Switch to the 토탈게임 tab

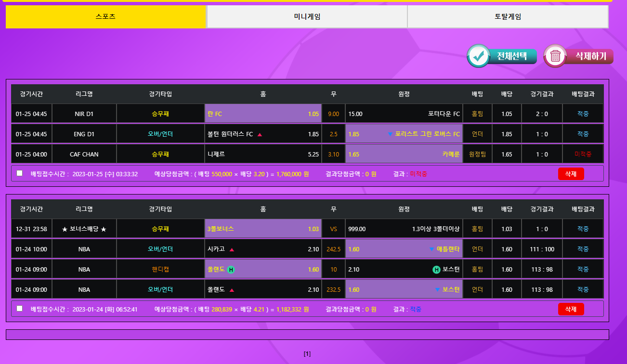tap(508, 16)
